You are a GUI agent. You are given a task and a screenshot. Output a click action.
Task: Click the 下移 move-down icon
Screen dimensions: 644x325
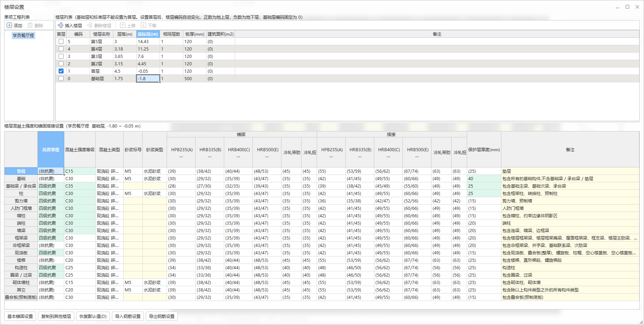[x=143, y=25]
